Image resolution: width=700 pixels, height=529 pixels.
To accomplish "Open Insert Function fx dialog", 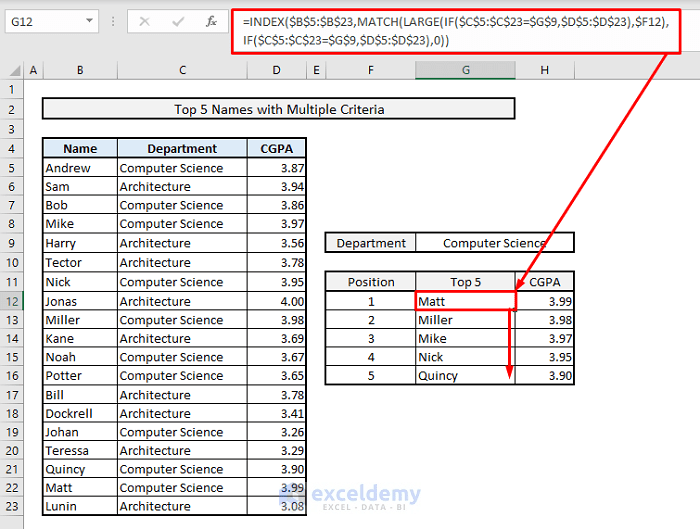I will [211, 21].
